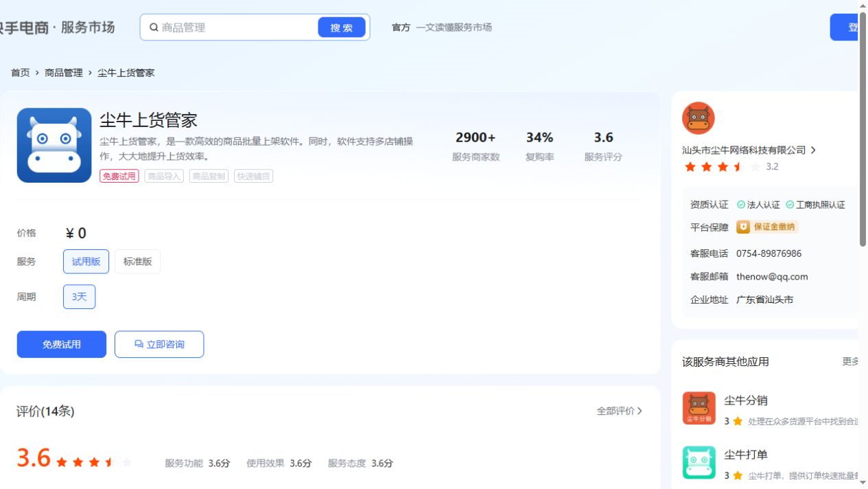Click 更多 in other apps section
868x489 pixels.
[x=849, y=361]
